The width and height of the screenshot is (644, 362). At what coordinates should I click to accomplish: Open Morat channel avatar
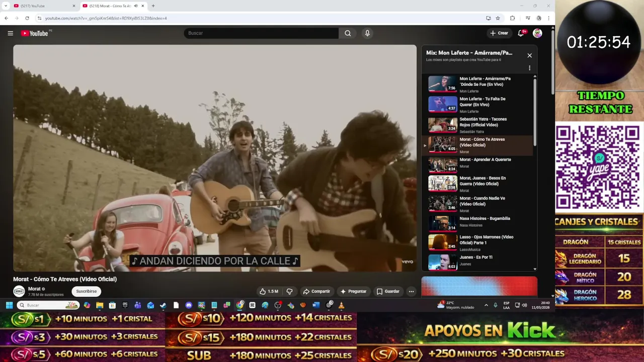19,291
